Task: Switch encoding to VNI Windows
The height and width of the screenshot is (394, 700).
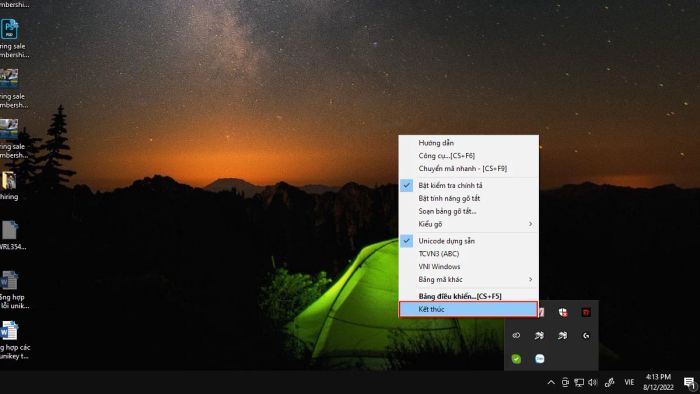Action: click(x=468, y=266)
